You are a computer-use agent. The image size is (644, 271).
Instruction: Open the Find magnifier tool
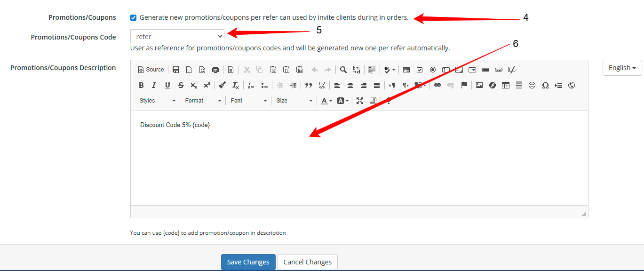[343, 70]
